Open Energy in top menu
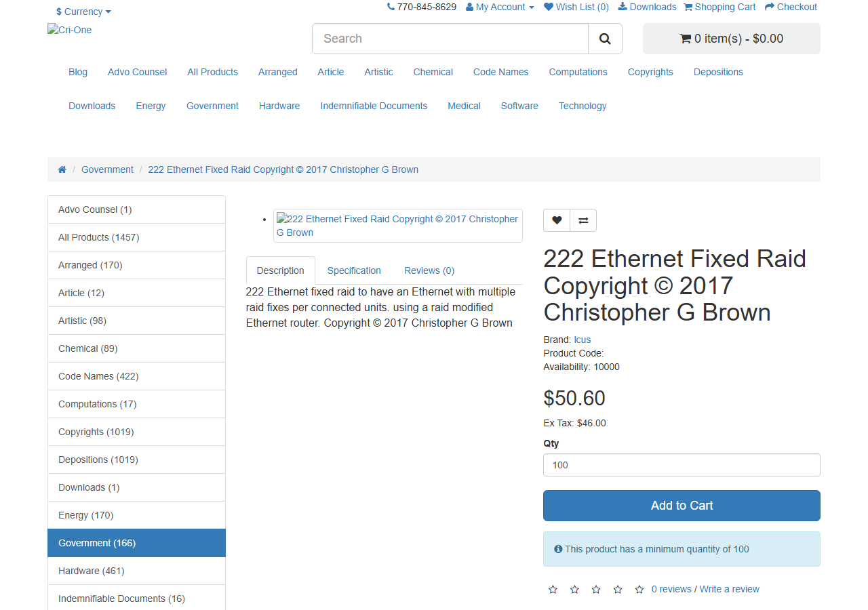The width and height of the screenshot is (868, 610). click(x=151, y=106)
